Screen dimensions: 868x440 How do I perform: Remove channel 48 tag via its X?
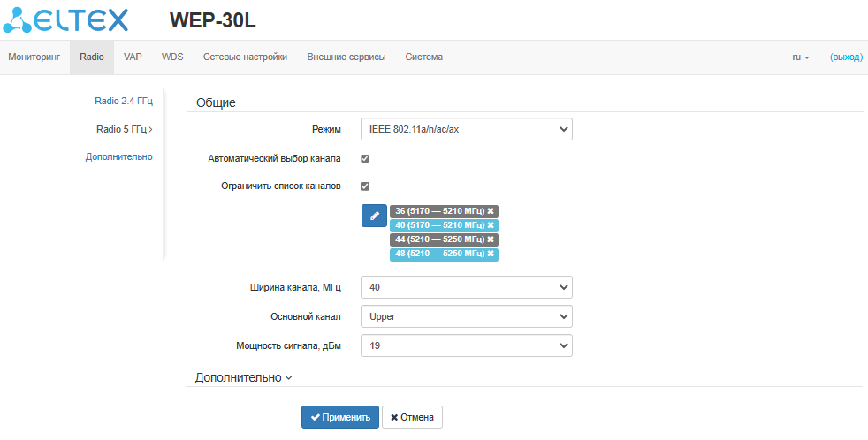(491, 254)
